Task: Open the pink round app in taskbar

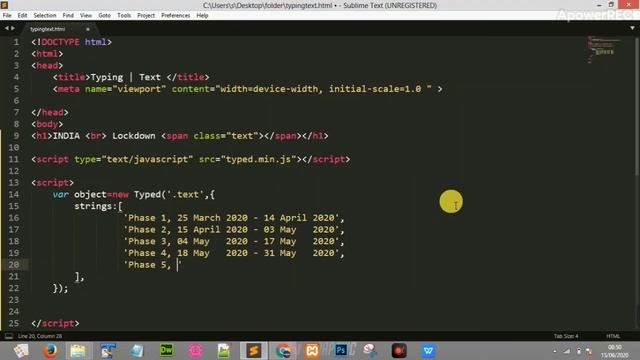Action: click(x=196, y=351)
